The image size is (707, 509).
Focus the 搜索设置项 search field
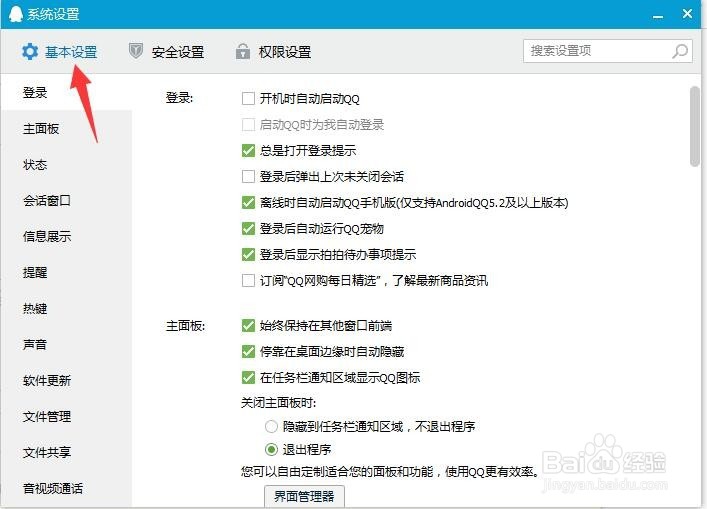(607, 51)
